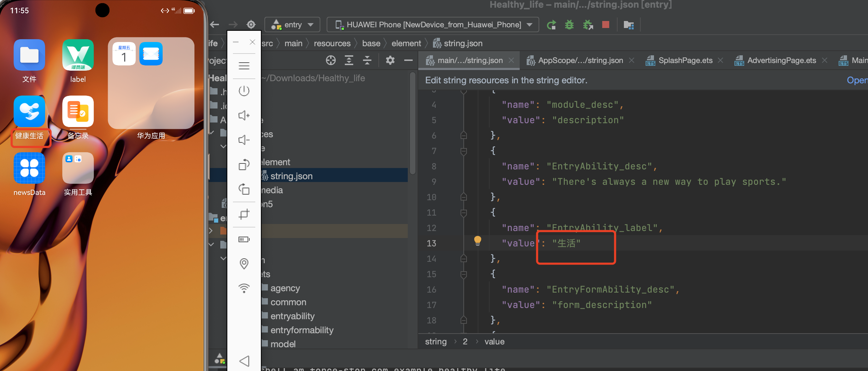Select the entryformability folder
This screenshot has width=868, height=371.
pos(302,330)
